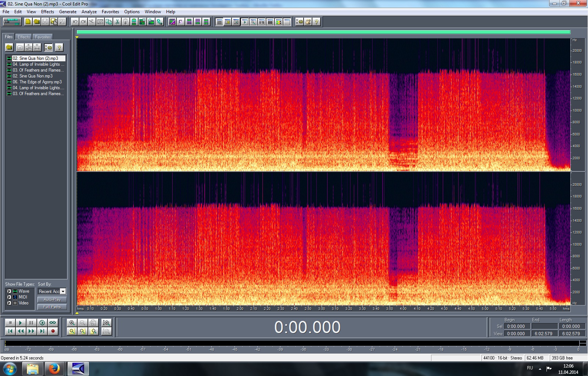
Task: Switch to the Effects tab in left panel
Action: pyautogui.click(x=24, y=37)
